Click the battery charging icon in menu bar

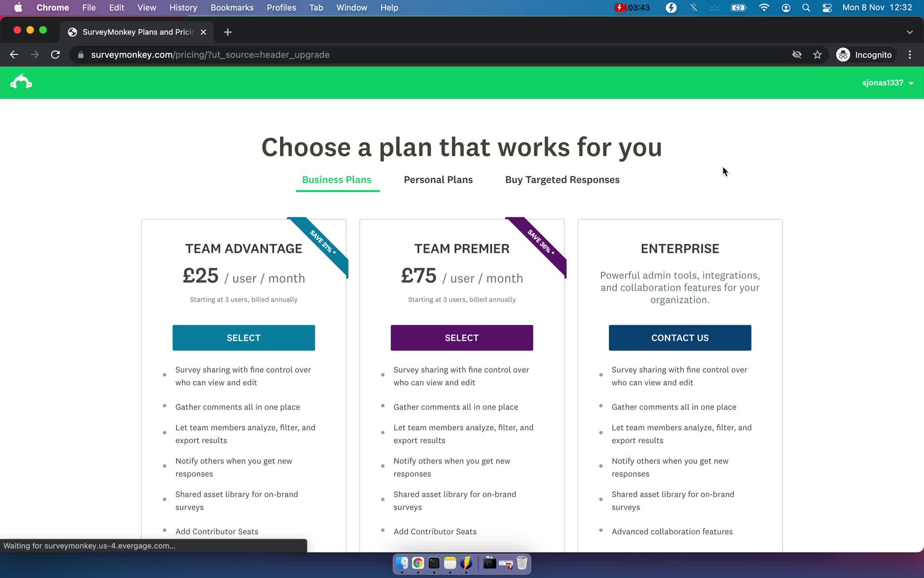738,7
